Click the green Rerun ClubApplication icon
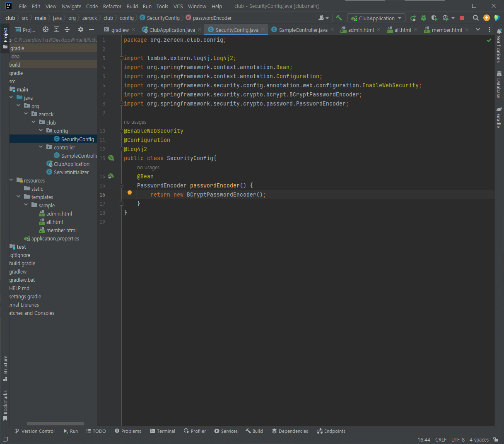Image resolution: width=504 pixels, height=444 pixels. 413,18
